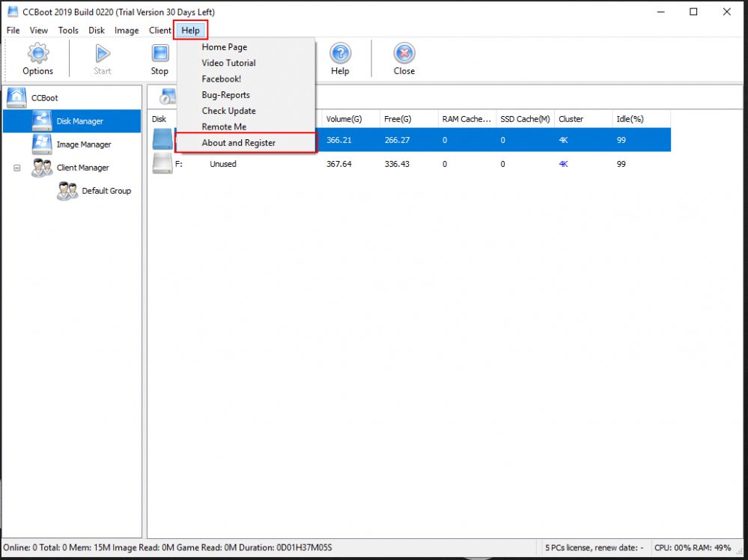This screenshot has width=748, height=560.
Task: Click the 336.43 free space value
Action: 397,164
